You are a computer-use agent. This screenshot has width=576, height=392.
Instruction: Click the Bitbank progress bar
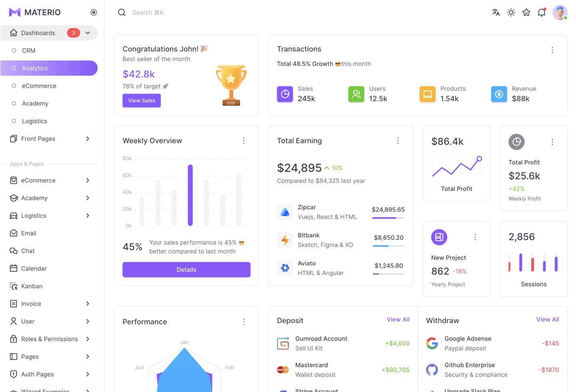click(x=388, y=246)
